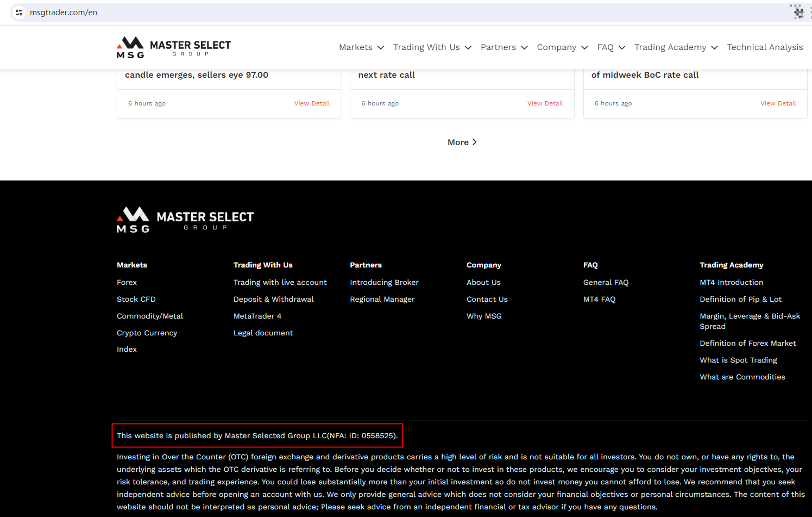Image resolution: width=812 pixels, height=517 pixels.
Task: Click the address bar URL msgtrader.com/en
Action: [64, 13]
